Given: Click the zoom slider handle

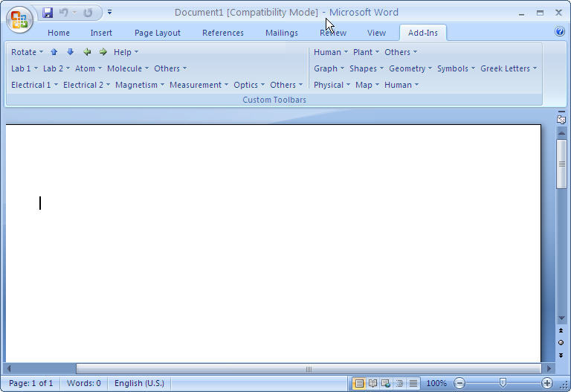Looking at the screenshot, I should [503, 382].
